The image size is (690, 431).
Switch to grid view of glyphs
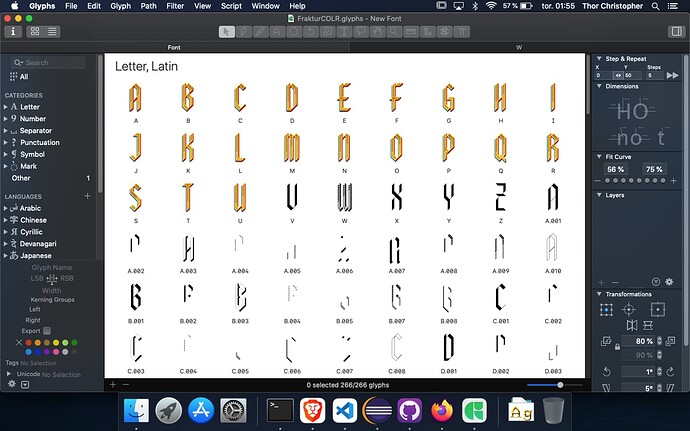(x=35, y=32)
